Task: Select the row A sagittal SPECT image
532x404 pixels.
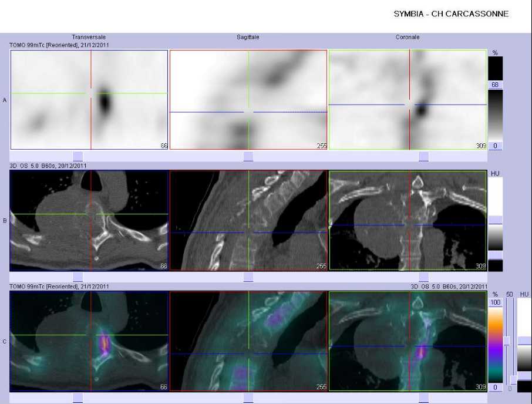Action: coord(248,100)
